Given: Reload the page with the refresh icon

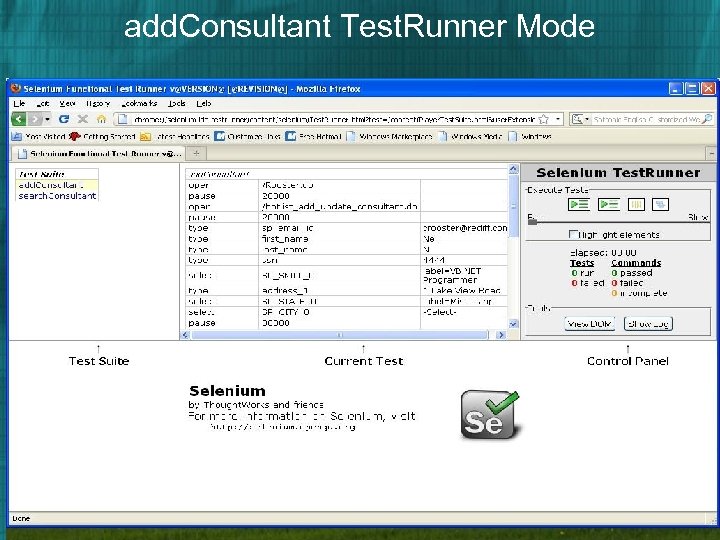Looking at the screenshot, I should point(64,119).
